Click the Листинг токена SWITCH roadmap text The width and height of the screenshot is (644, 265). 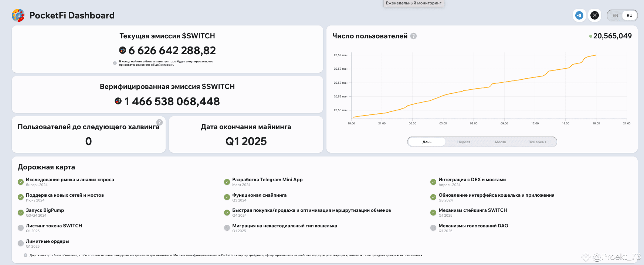pyautogui.click(x=54, y=226)
